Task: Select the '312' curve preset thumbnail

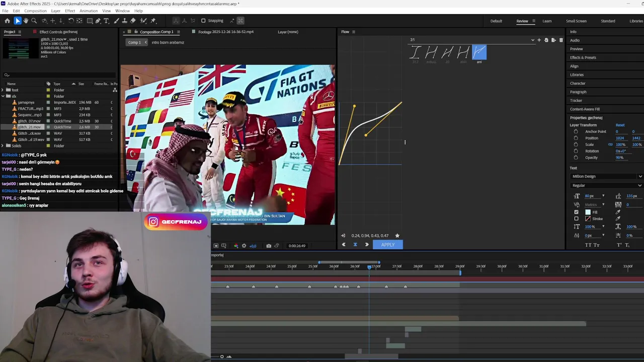Action: coord(415,52)
